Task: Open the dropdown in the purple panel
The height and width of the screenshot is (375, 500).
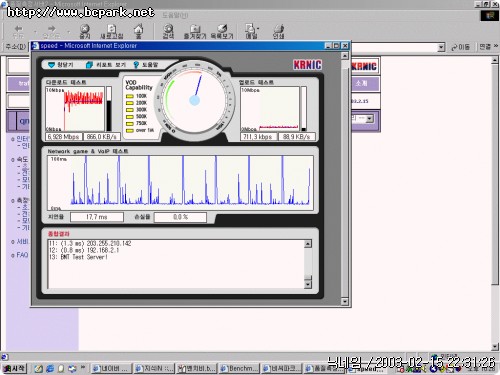Action: [x=370, y=119]
